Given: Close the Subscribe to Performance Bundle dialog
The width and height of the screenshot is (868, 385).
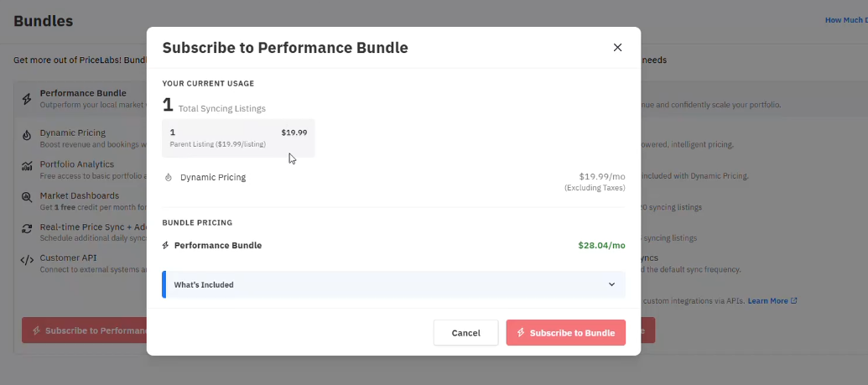Looking at the screenshot, I should point(617,48).
